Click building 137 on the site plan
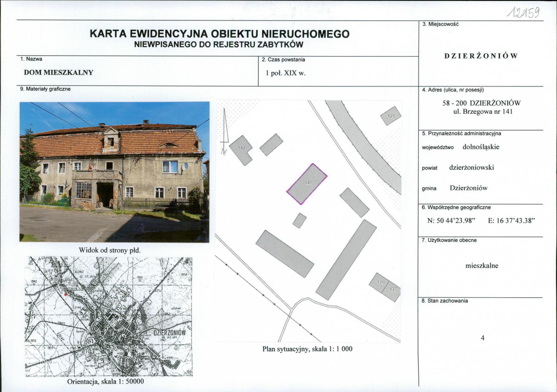Image resolution: width=557 pixels, height=392 pixels. [x=392, y=292]
